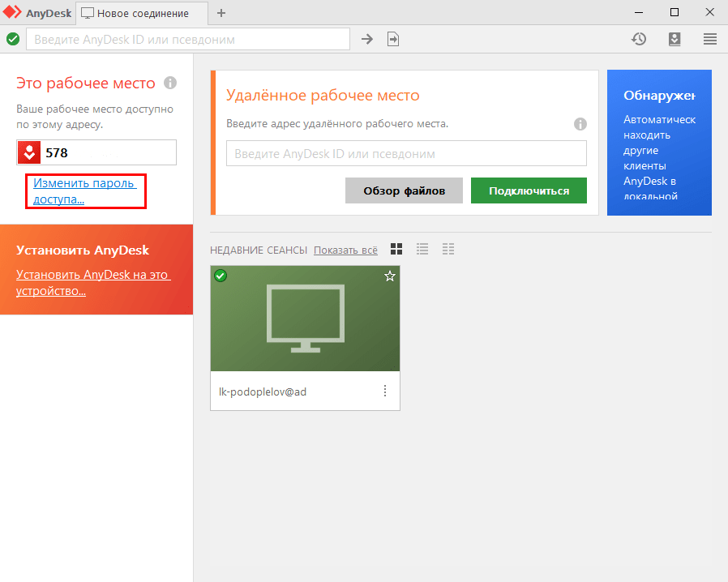Open the session history clock icon
The width and height of the screenshot is (728, 582).
pyautogui.click(x=639, y=39)
